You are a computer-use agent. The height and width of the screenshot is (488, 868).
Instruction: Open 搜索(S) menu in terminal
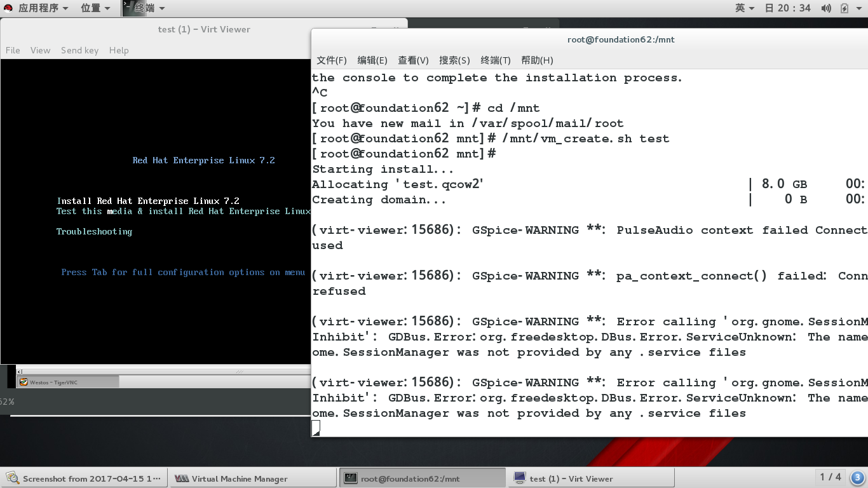coord(454,60)
